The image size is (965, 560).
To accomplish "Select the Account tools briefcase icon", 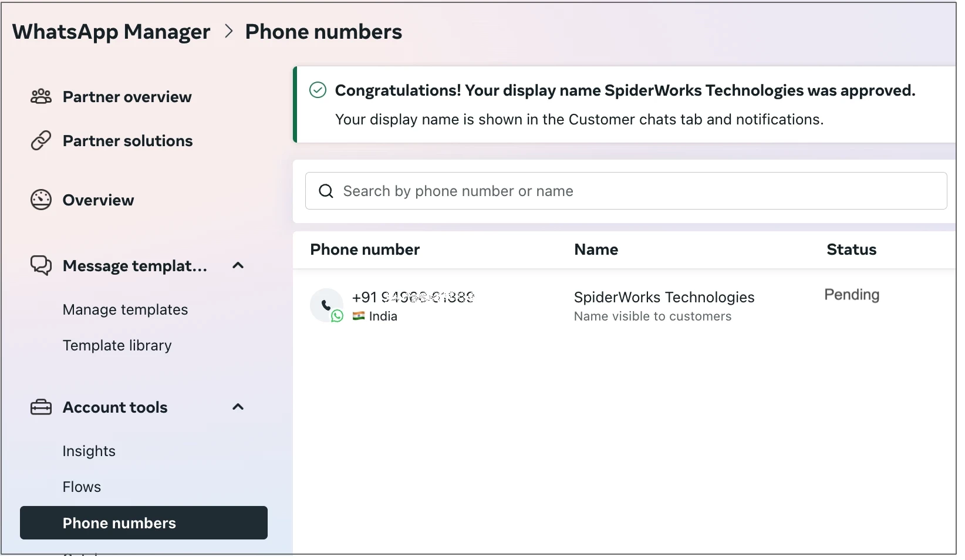I will [x=39, y=407].
